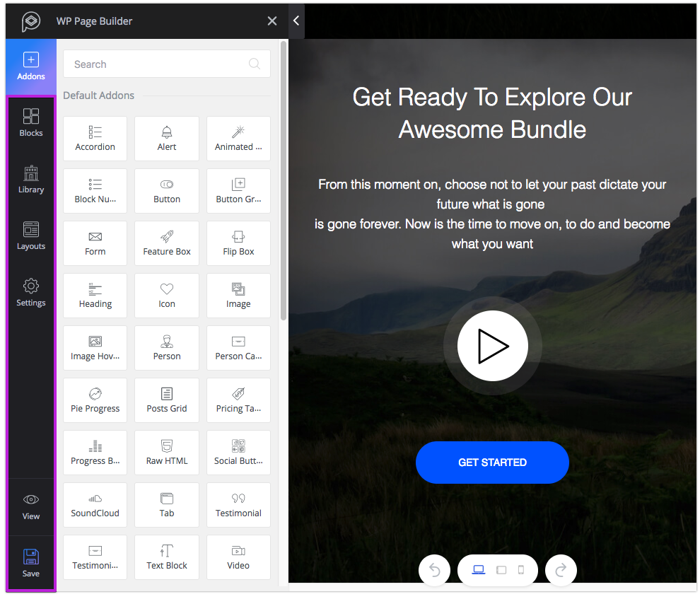Select the Button addon
The height and width of the screenshot is (599, 700).
167,191
